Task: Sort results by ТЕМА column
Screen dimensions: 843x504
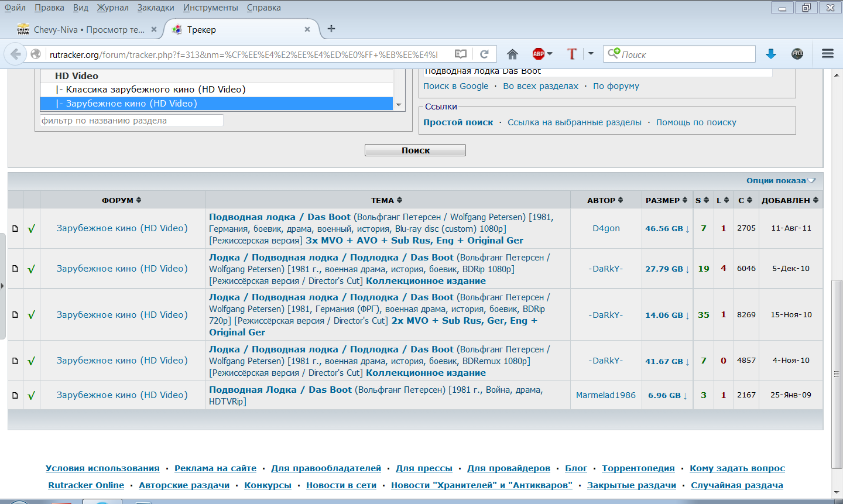Action: coord(386,200)
